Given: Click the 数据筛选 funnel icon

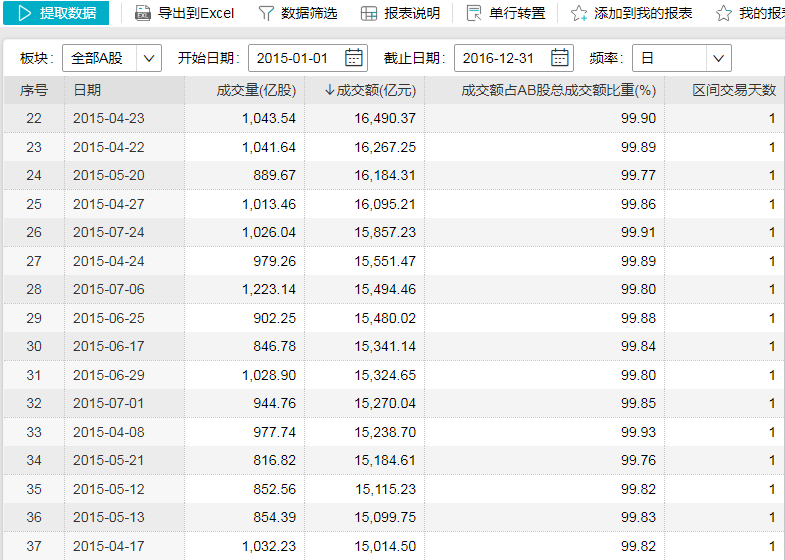Looking at the screenshot, I should [x=266, y=14].
